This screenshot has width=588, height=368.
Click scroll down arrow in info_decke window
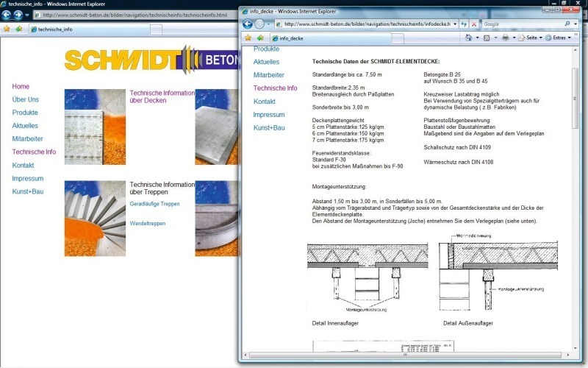click(575, 348)
